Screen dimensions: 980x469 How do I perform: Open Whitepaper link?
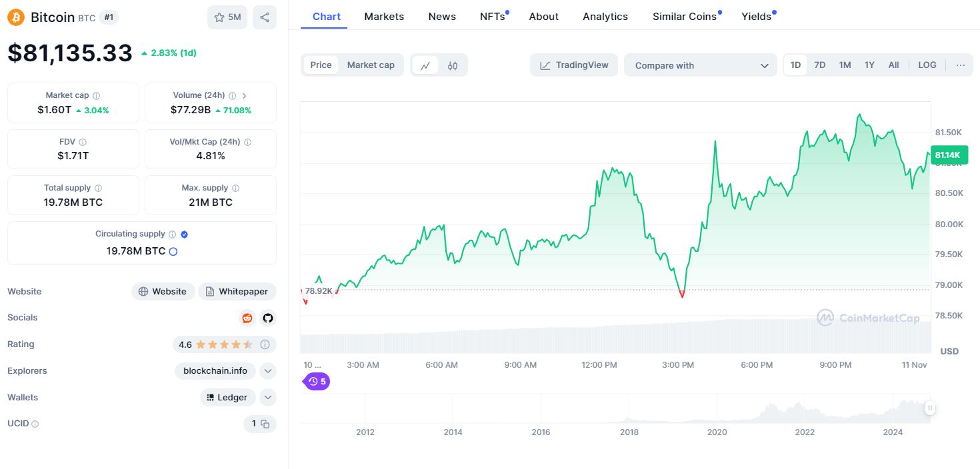(237, 291)
